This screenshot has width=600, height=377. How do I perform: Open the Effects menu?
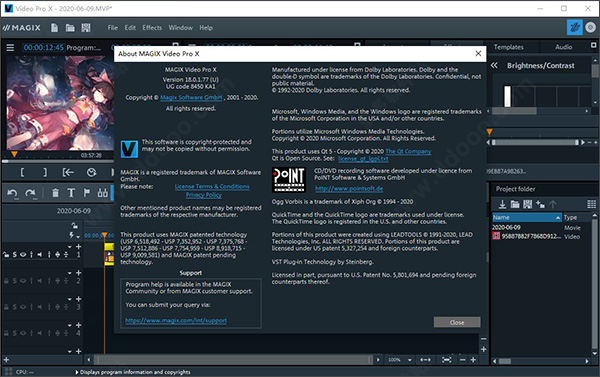click(152, 28)
